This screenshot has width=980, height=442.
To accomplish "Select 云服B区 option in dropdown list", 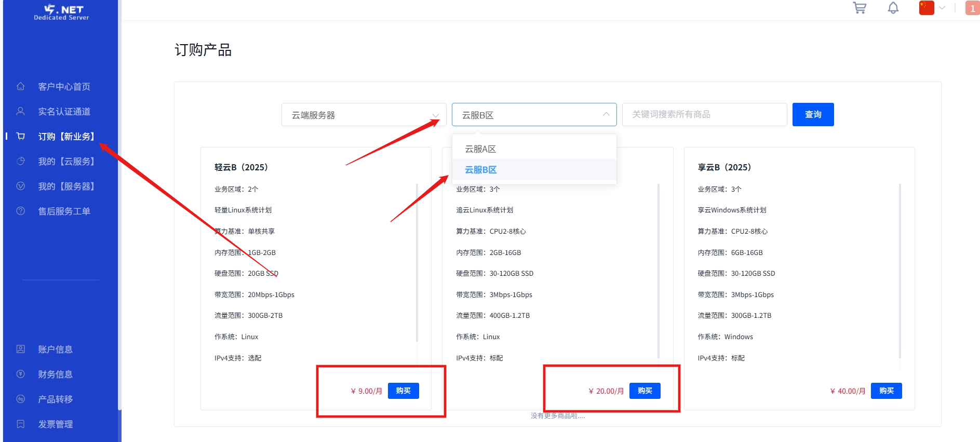I will pos(481,170).
